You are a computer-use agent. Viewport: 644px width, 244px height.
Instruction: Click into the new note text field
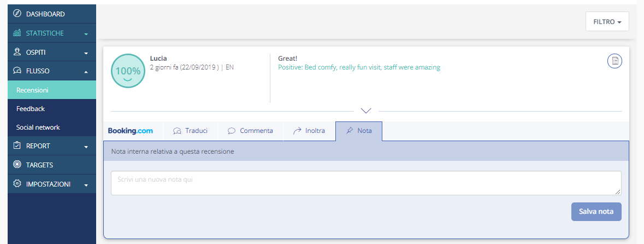(x=366, y=183)
